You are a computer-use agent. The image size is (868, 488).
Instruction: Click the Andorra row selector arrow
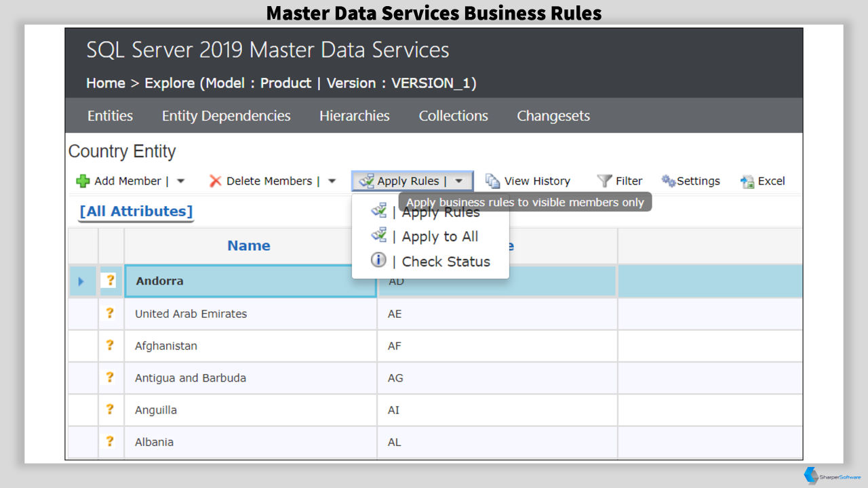tap(82, 281)
